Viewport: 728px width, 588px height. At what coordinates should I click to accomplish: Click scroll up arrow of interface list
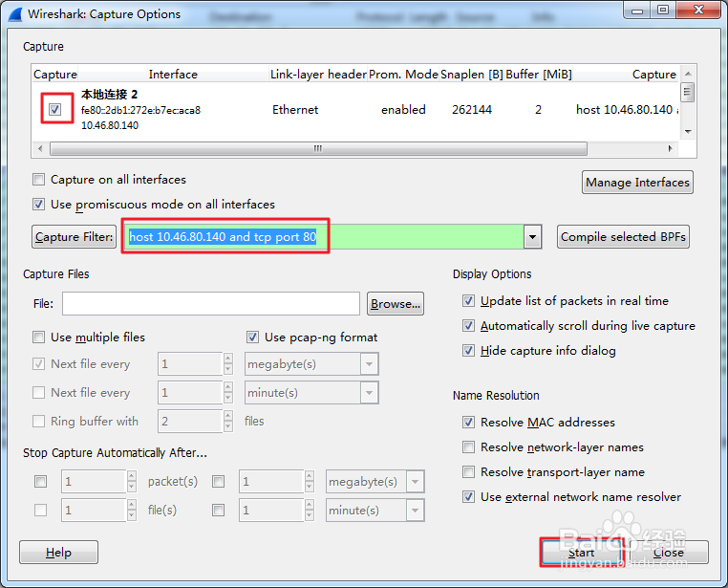pos(688,74)
